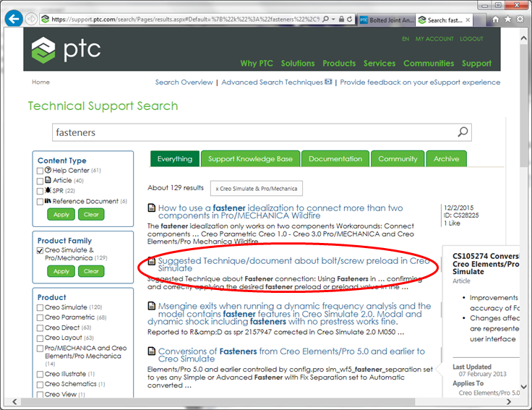532x410 pixels.
Task: Check the Article content type checkbox
Action: click(40, 181)
